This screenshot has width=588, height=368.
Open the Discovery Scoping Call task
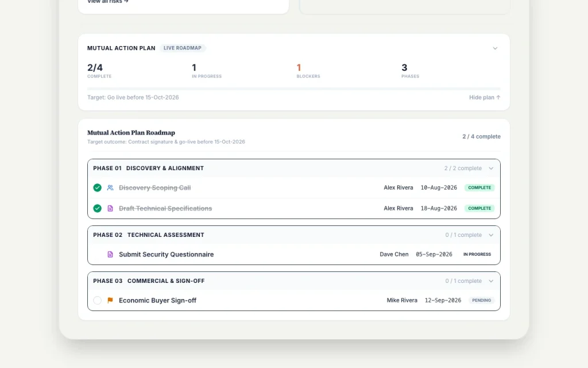(154, 187)
